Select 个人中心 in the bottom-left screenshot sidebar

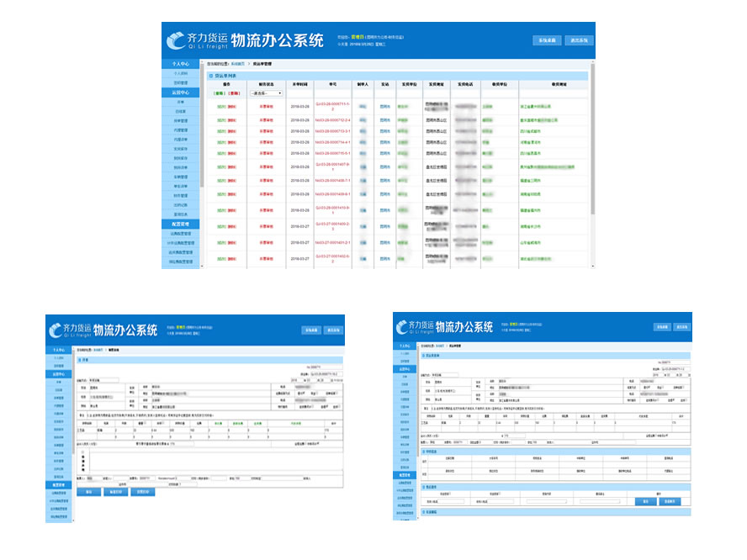click(59, 349)
